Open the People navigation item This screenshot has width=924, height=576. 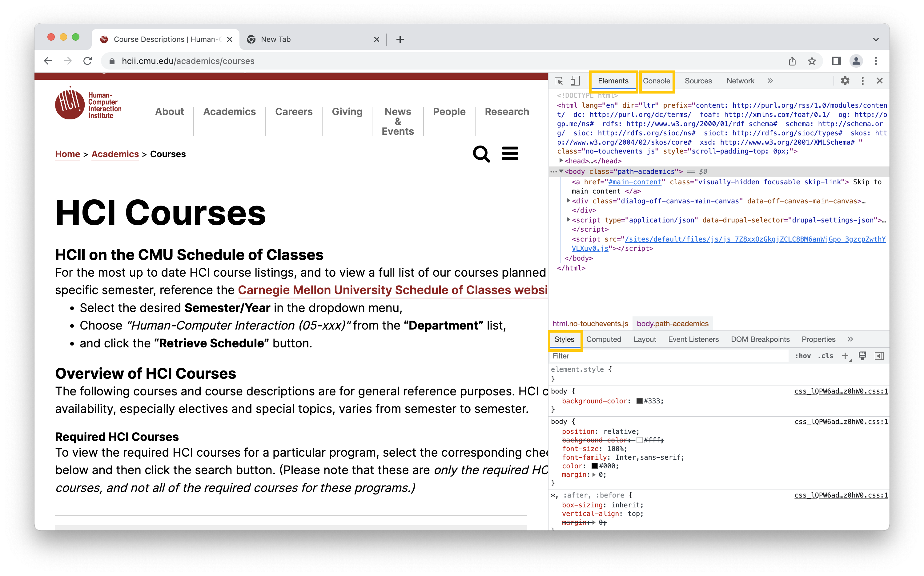(449, 112)
